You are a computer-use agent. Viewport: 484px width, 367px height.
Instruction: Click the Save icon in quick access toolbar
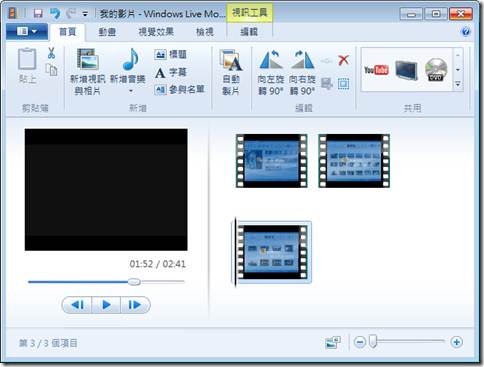[x=38, y=13]
